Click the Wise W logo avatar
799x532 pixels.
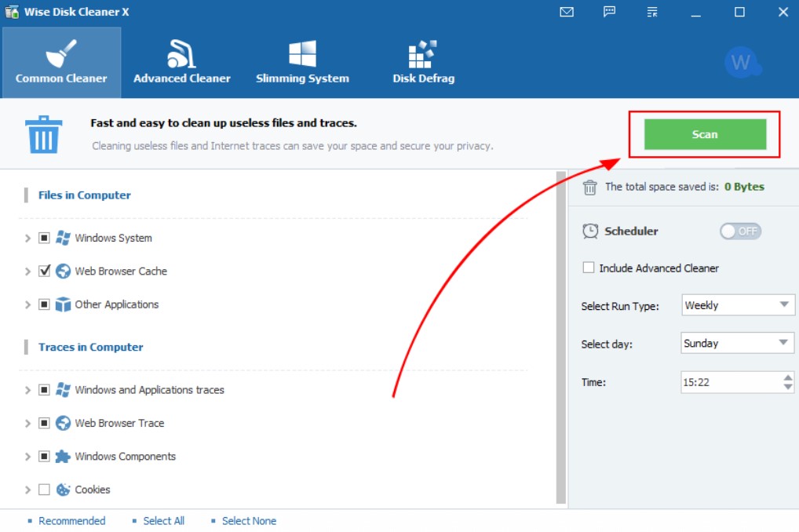coord(742,62)
